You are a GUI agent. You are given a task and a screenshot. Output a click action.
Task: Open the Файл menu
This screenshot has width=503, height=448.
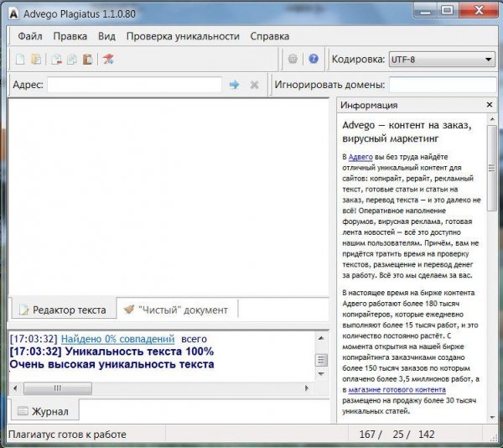[30, 36]
